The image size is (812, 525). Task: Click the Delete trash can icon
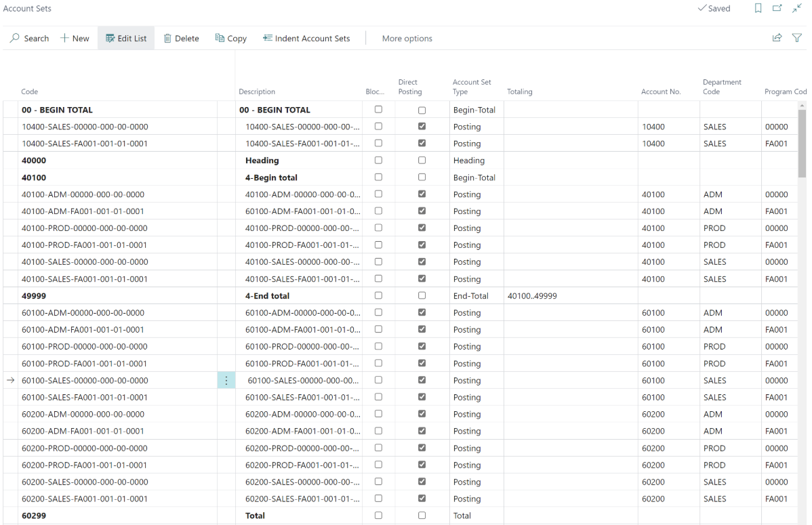pyautogui.click(x=167, y=39)
